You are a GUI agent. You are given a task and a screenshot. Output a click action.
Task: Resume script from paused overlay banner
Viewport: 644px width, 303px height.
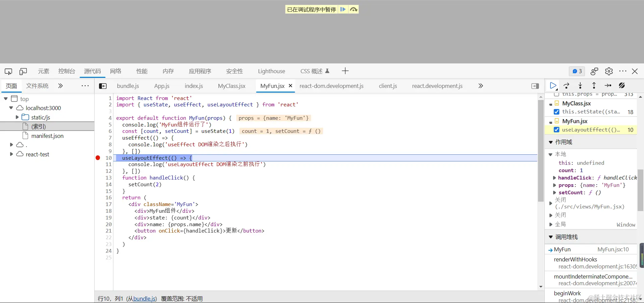pos(343,9)
